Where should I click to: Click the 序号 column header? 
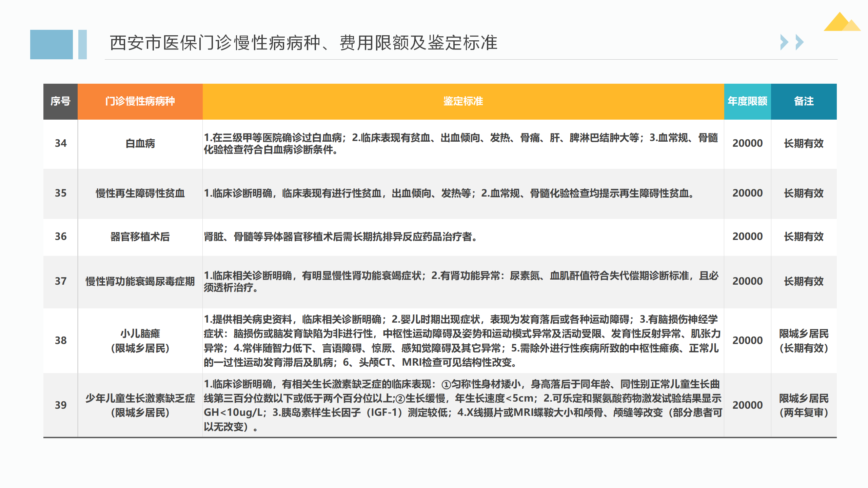60,101
